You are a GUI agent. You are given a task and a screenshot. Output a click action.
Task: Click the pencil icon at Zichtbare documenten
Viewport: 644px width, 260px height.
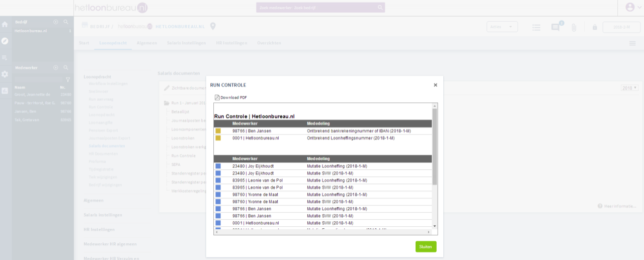click(167, 88)
